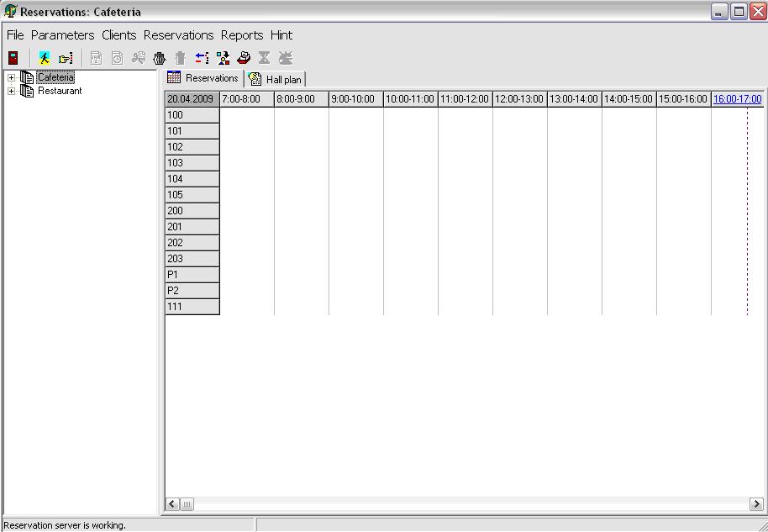
Task: Open the Clients menu
Action: 119,35
